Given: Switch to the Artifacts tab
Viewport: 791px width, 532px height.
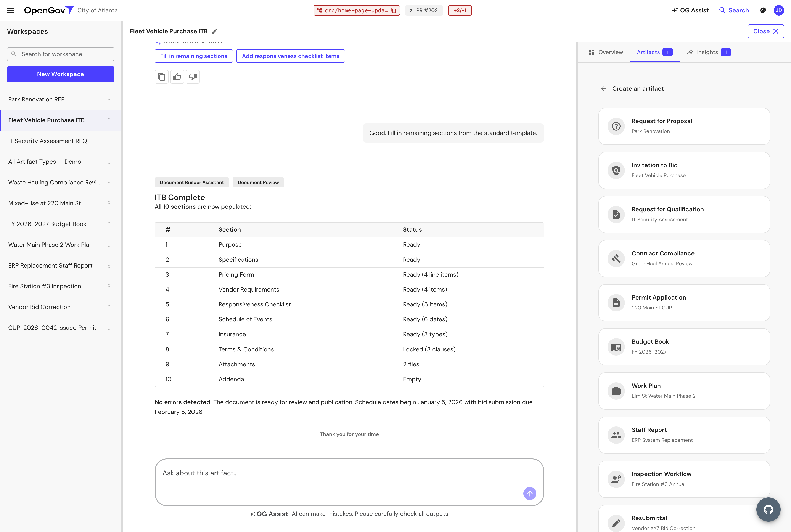Looking at the screenshot, I should [654, 52].
